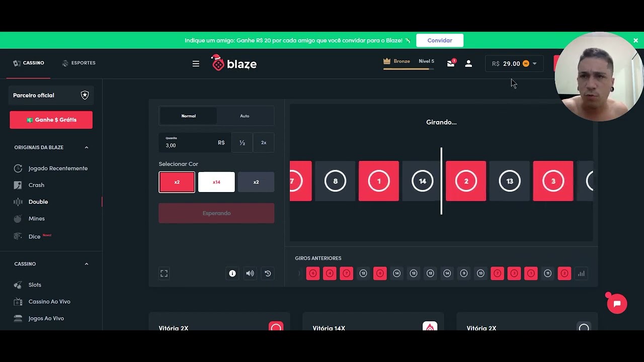Click the Giros Anteriores heading
Viewport: 644px width, 362px height.
point(318,258)
